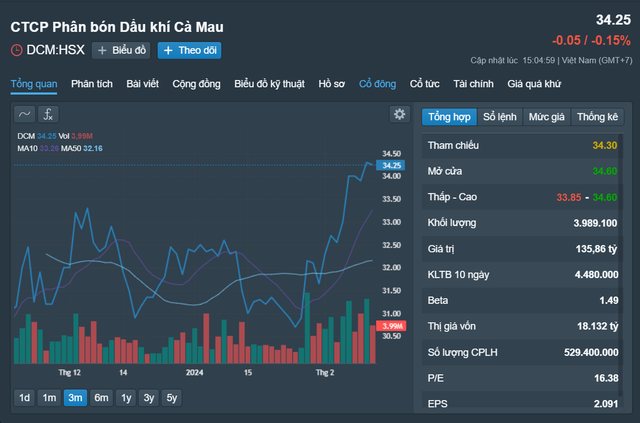
Task: Click the clock icon beside DCM:HSX
Action: click(x=16, y=50)
